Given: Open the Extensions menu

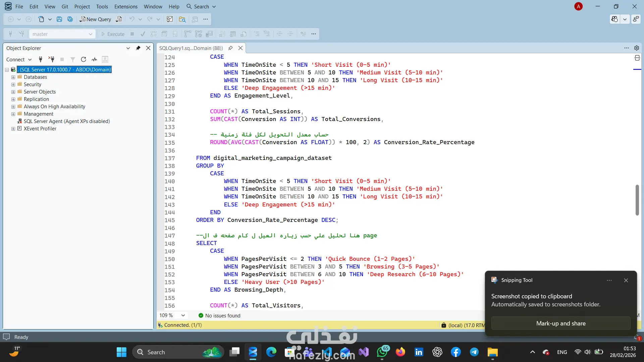Looking at the screenshot, I should [x=126, y=6].
